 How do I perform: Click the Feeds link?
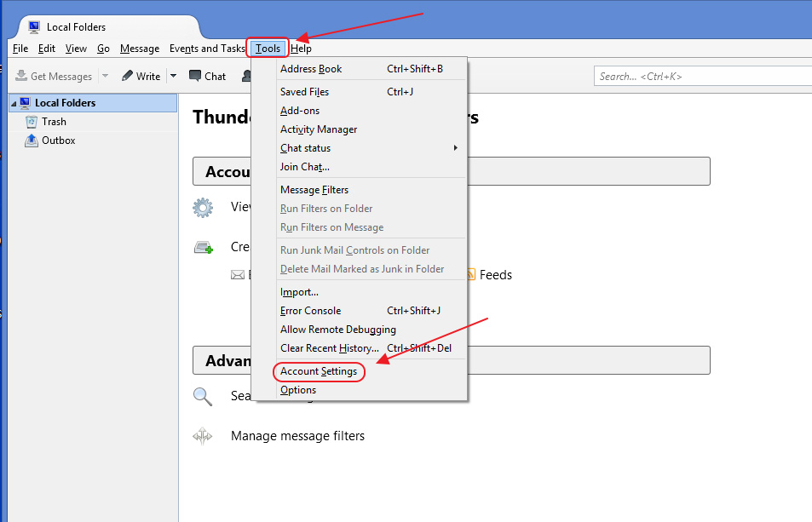click(x=496, y=275)
